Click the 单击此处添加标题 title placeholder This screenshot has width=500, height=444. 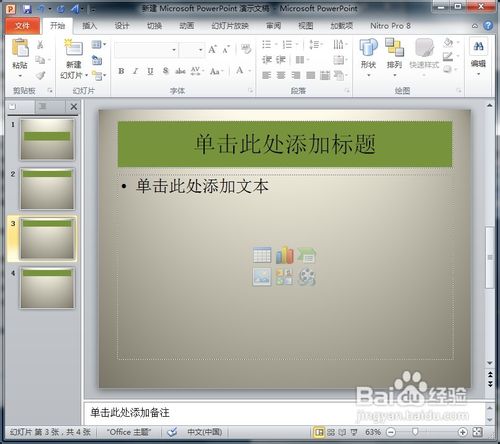285,144
